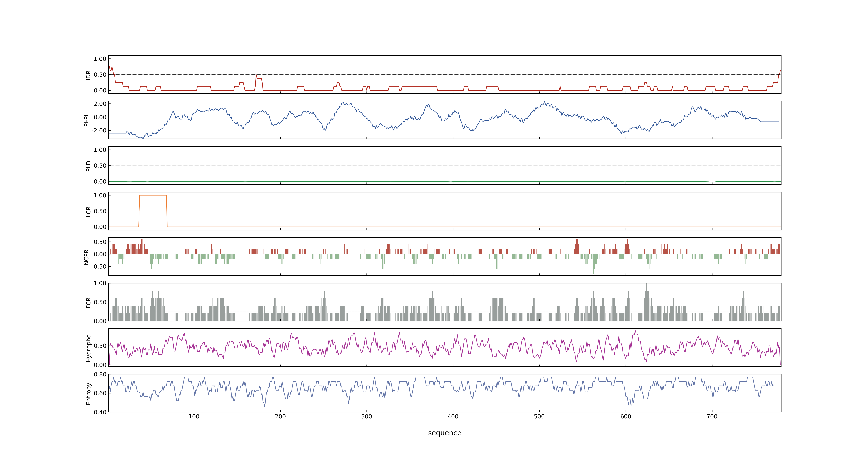This screenshot has width=868, height=463.
Task: Click the 0.80 tick on Entropy axis
Action: [x=100, y=374]
